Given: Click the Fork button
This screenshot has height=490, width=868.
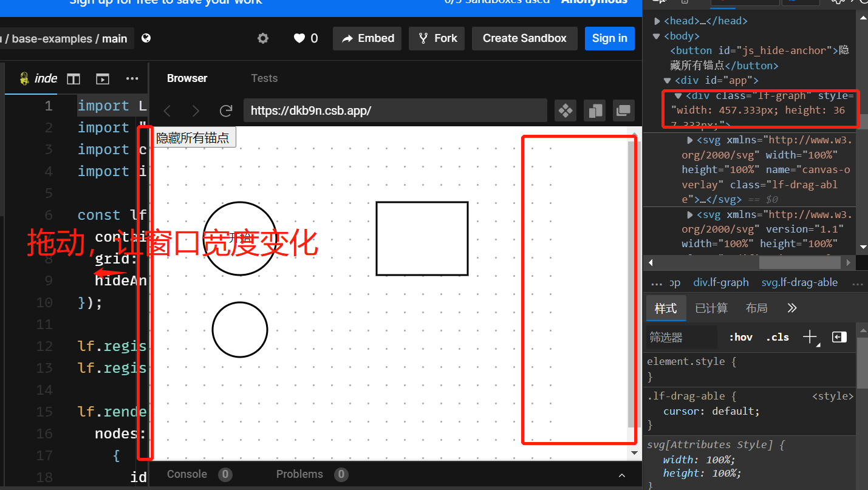Looking at the screenshot, I should pos(436,38).
